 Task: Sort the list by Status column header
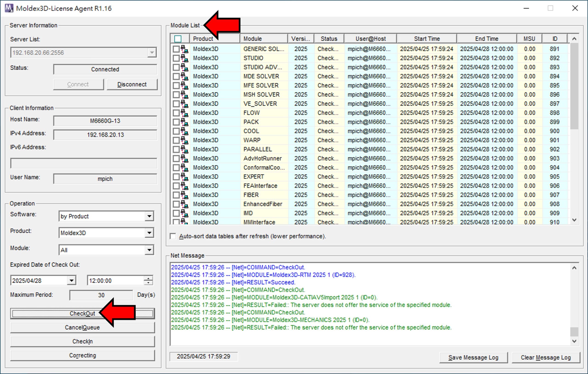(x=329, y=39)
